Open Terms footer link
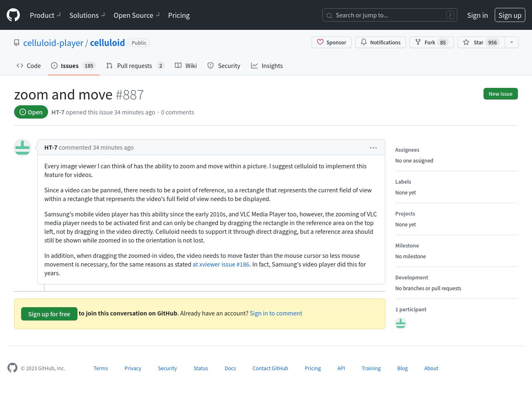The width and height of the screenshot is (532, 393). coord(101,368)
